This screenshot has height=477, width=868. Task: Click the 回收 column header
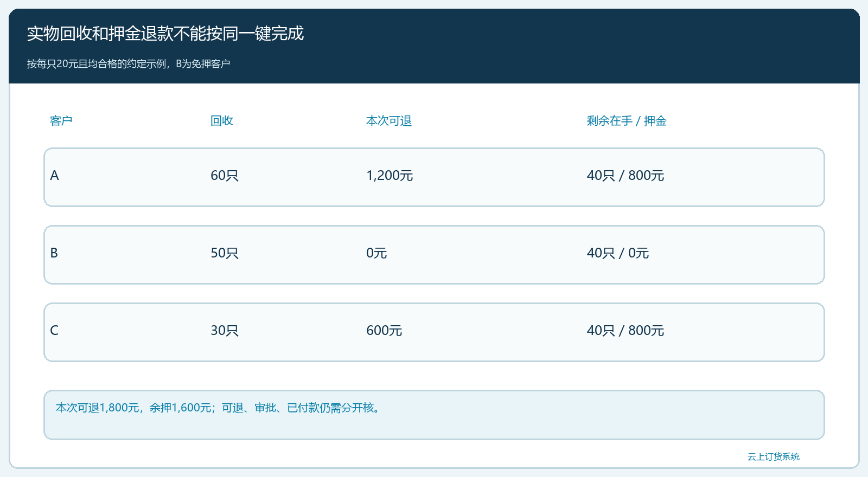(x=222, y=121)
